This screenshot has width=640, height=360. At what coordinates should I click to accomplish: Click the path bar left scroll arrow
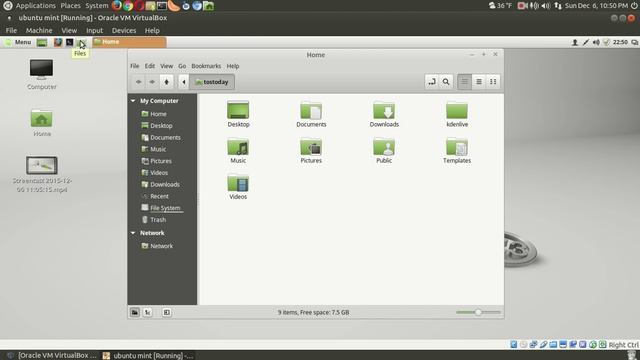(184, 82)
